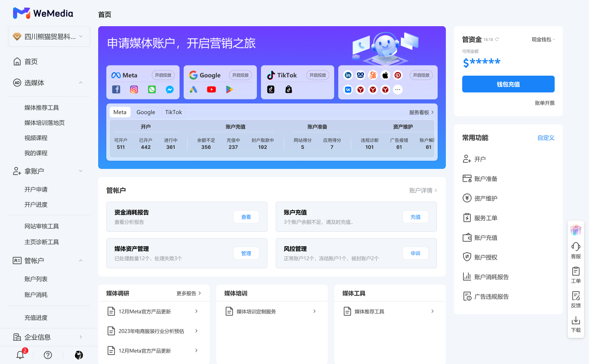Contact 客服 customer service headset

576,250
